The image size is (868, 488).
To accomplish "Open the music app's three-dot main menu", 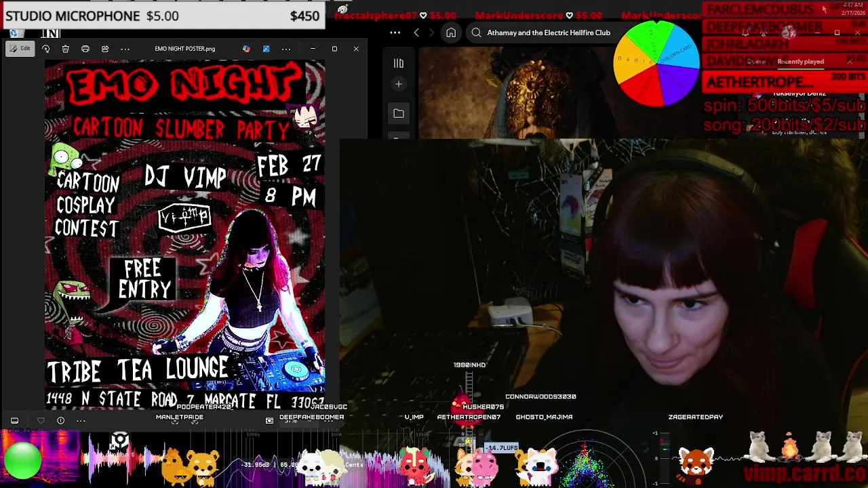I will point(395,33).
